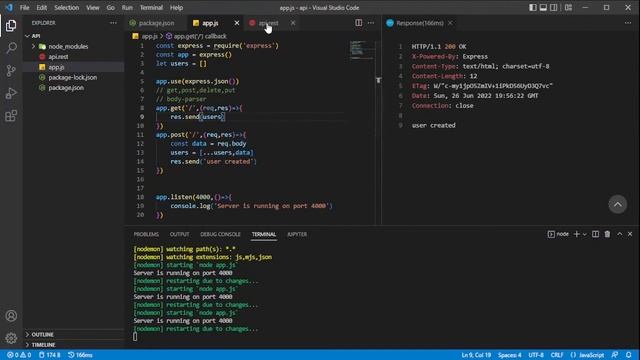Expand the Timeline section

click(73, 345)
